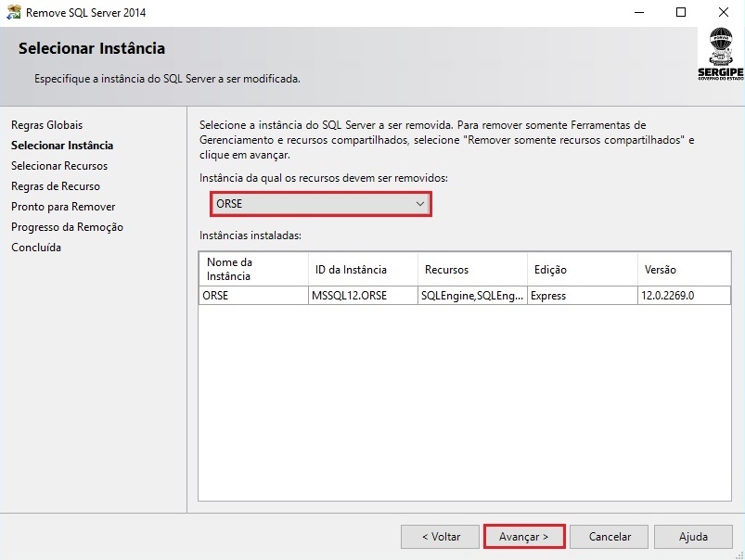745x560 pixels.
Task: Select Selecionar Instância step in sidebar
Action: (62, 146)
